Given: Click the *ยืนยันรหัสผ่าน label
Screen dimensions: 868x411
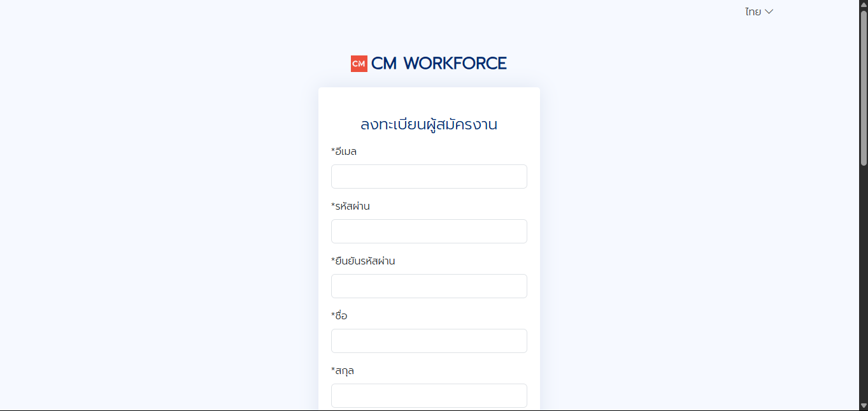Looking at the screenshot, I should pos(363,261).
